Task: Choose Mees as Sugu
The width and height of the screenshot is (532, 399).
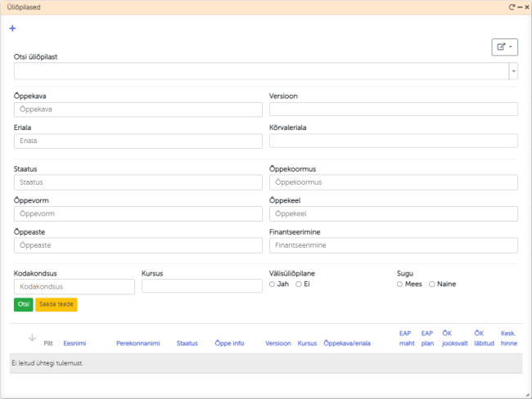Action: (399, 284)
